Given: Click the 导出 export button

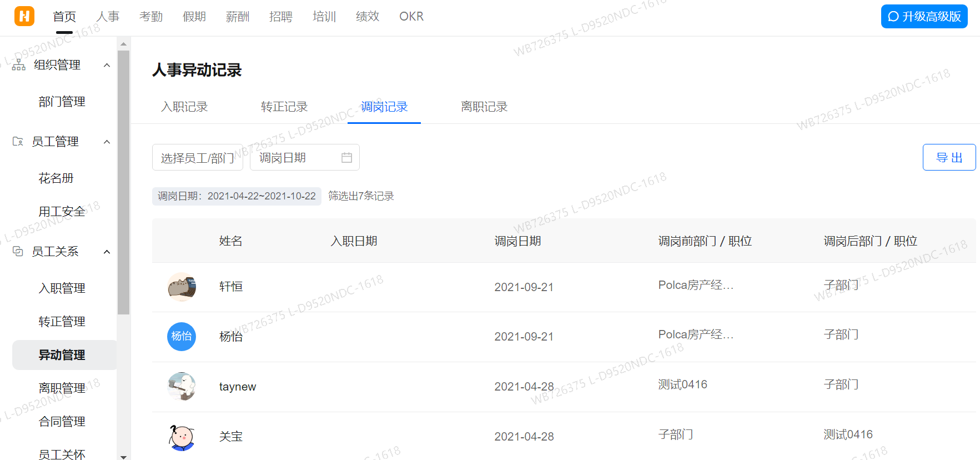Looking at the screenshot, I should point(949,158).
